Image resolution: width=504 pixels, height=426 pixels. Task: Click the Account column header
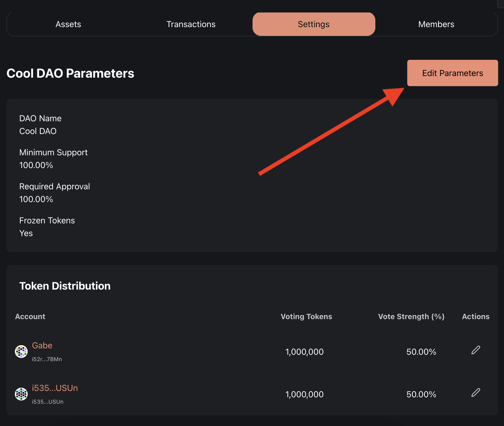[30, 316]
